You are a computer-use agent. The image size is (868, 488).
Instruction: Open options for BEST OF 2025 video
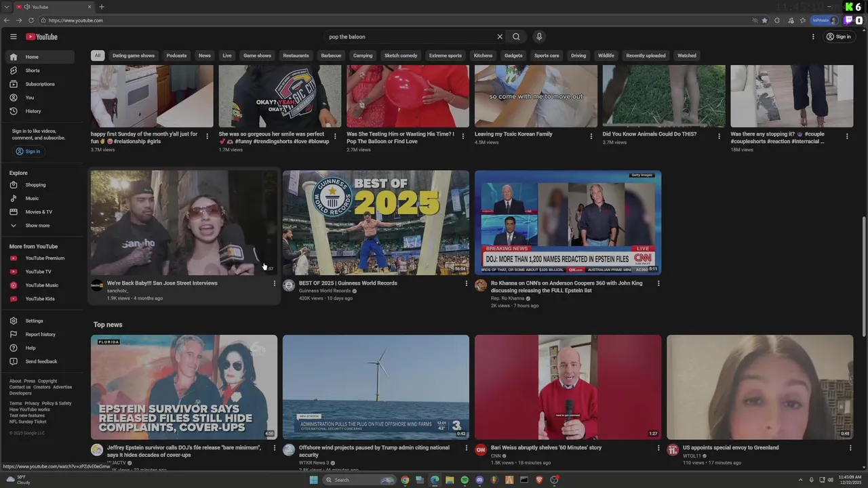467,283
